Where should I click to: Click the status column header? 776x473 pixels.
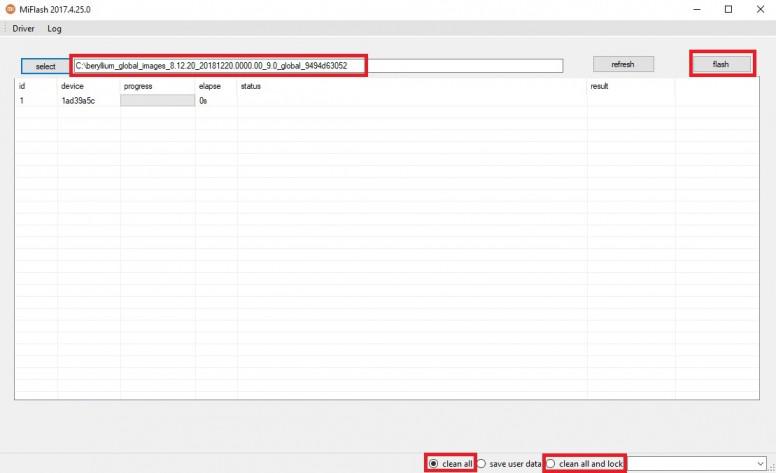[x=251, y=86]
